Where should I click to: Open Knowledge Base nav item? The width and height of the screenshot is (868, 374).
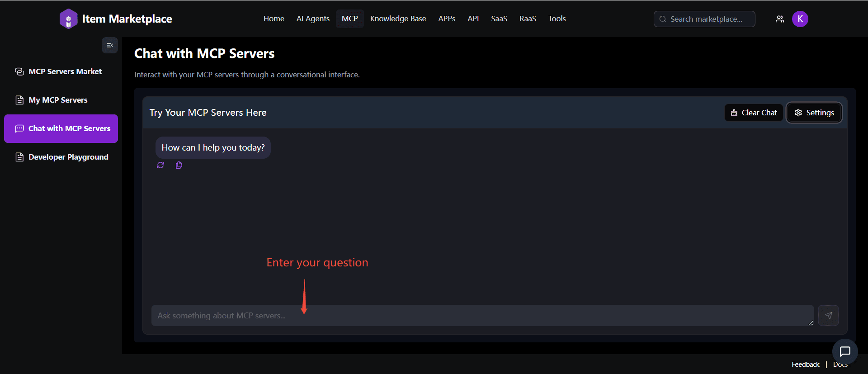click(x=398, y=19)
